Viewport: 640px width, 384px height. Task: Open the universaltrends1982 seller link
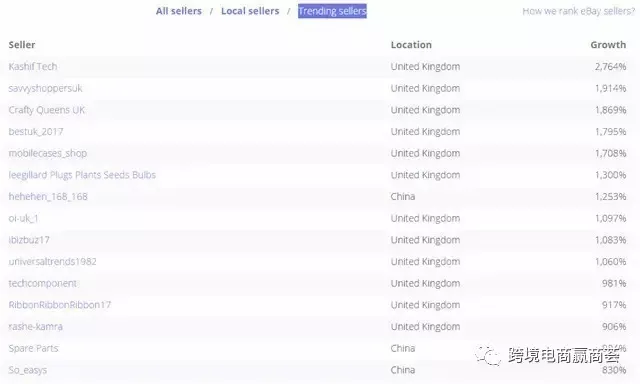tap(53, 262)
